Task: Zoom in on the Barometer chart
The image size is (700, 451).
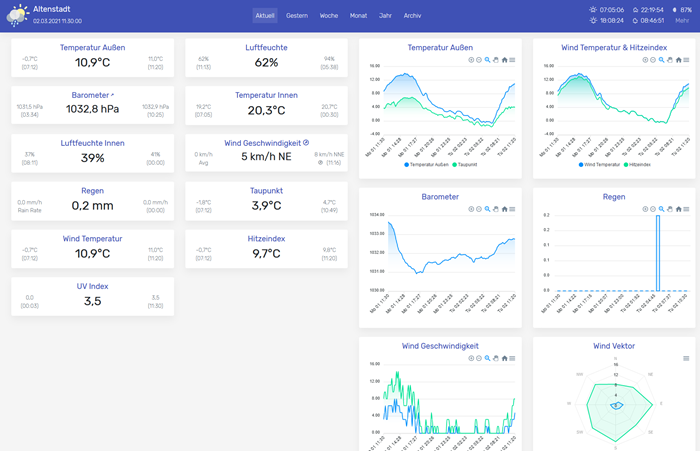Action: (x=471, y=209)
